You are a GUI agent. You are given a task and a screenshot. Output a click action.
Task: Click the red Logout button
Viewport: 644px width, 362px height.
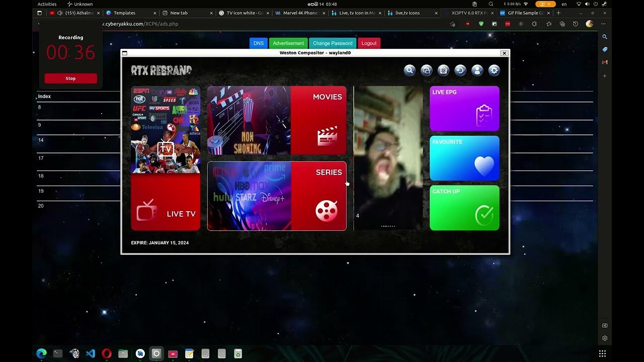[x=369, y=43]
